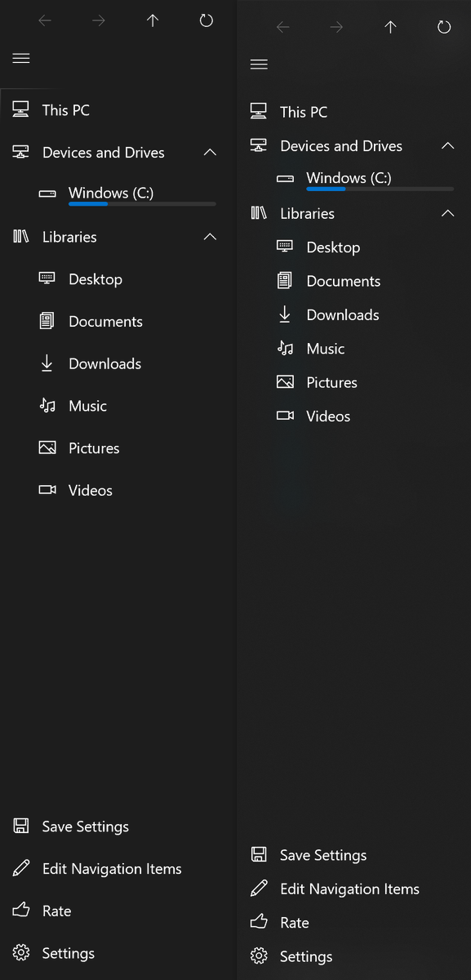The width and height of the screenshot is (471, 980).
Task: Click the forward arrow in the right panel
Action: click(336, 27)
